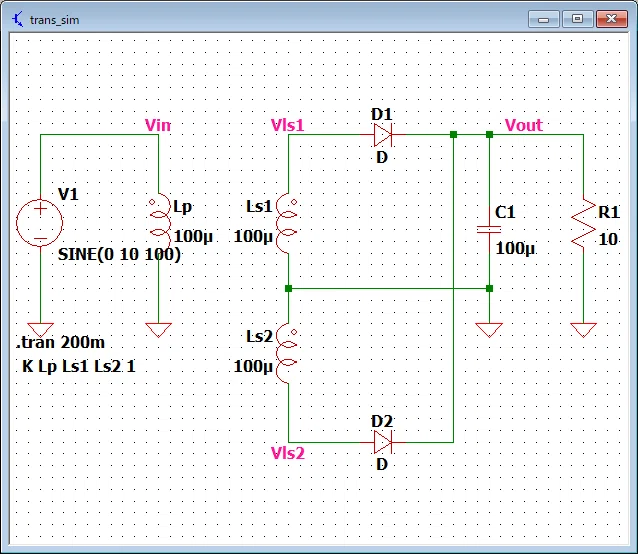Click the Lp primary inductor symbol
The height and width of the screenshot is (554, 638).
click(x=160, y=222)
